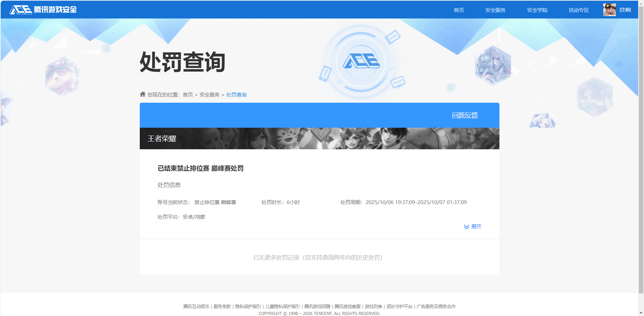Click 安全服务 in the breadcrumb
Image resolution: width=644 pixels, height=316 pixels.
[x=209, y=94]
